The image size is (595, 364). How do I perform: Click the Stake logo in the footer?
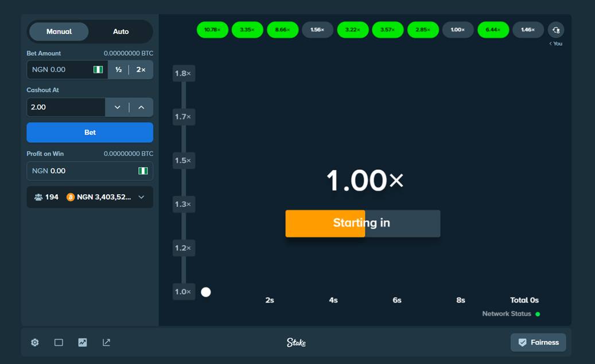(x=296, y=342)
